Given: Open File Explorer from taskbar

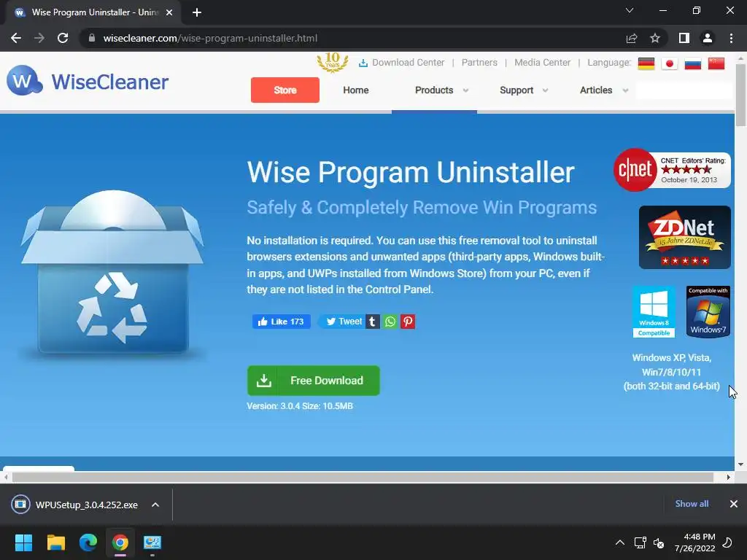Looking at the screenshot, I should point(55,542).
